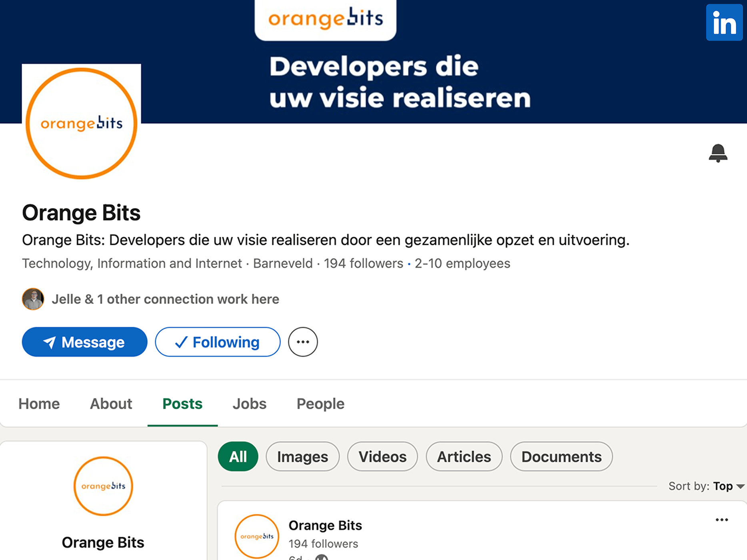Click the Barneveld location text
This screenshot has height=560, width=747.
[283, 264]
